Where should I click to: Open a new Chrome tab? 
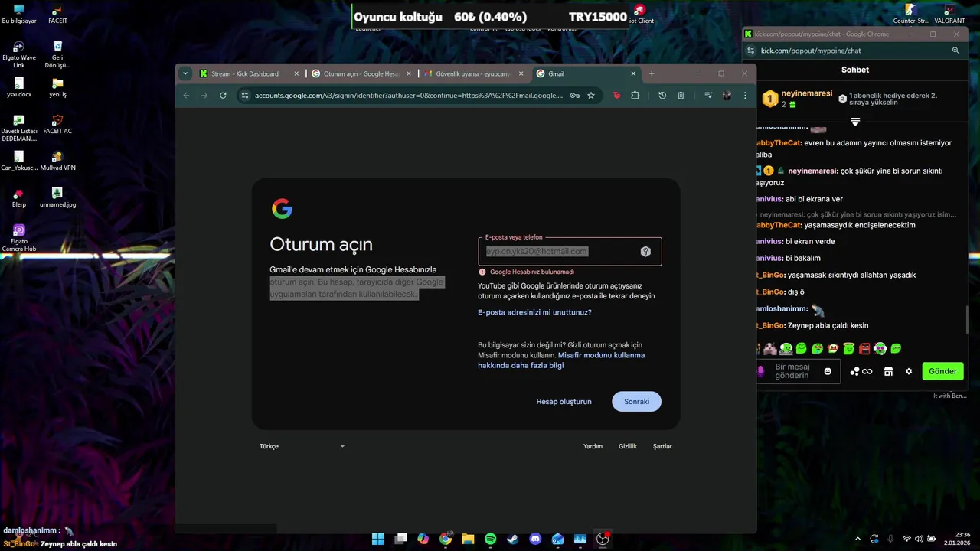pyautogui.click(x=652, y=73)
